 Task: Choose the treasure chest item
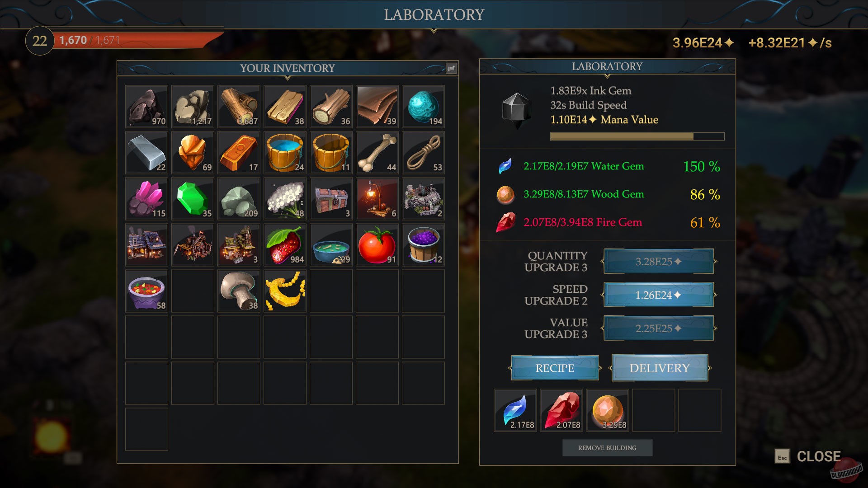click(x=331, y=199)
